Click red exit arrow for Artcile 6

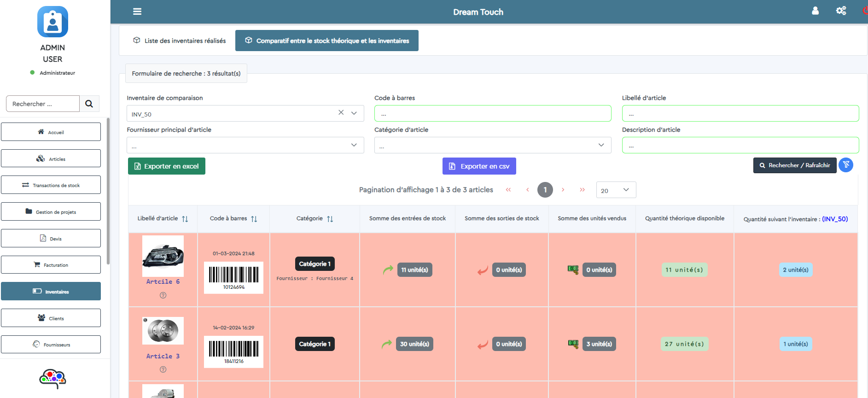pyautogui.click(x=483, y=270)
